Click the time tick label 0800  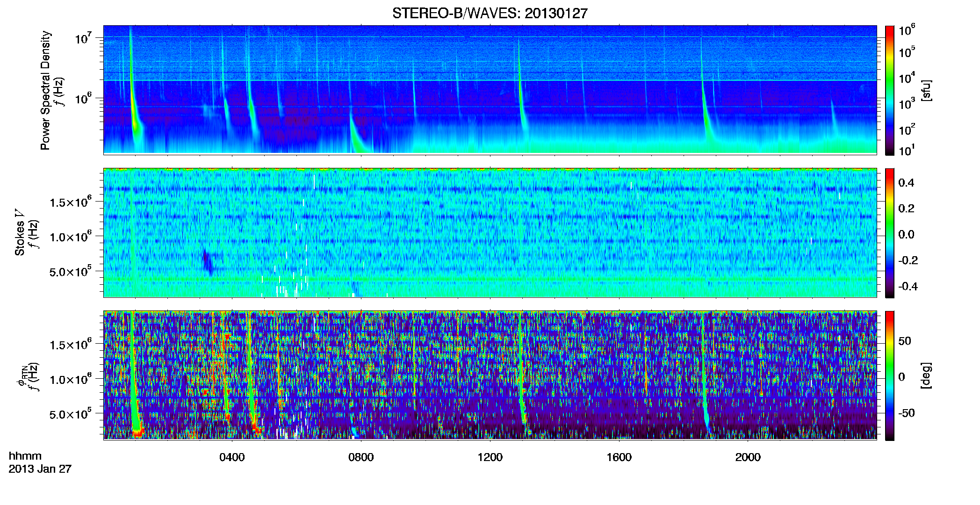click(x=361, y=457)
